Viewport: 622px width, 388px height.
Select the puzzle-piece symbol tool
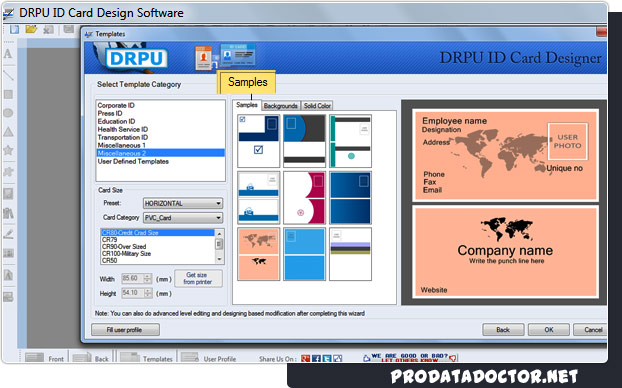[x=8, y=171]
